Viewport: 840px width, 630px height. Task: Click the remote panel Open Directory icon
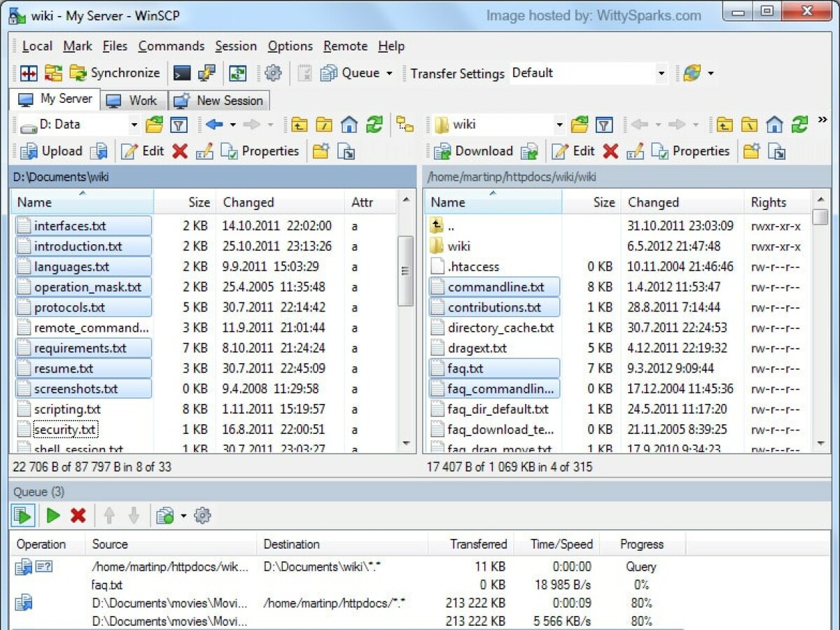point(580,125)
